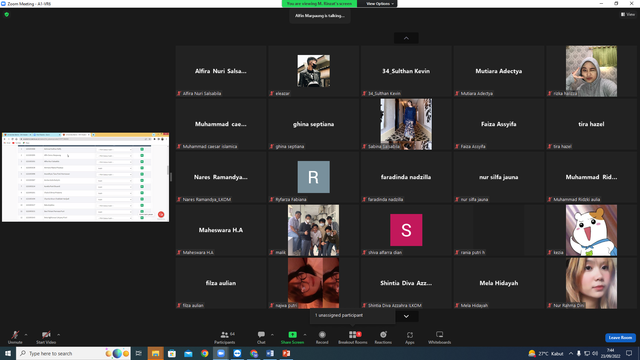The width and height of the screenshot is (640, 360).
Task: Select eleazar's video tile
Action: click(x=313, y=71)
